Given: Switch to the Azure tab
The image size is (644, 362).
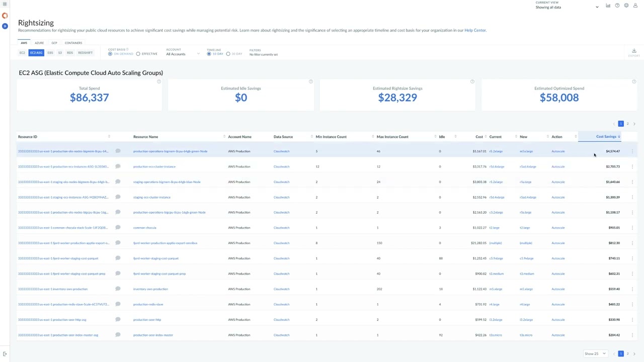Looking at the screenshot, I should click(x=39, y=43).
